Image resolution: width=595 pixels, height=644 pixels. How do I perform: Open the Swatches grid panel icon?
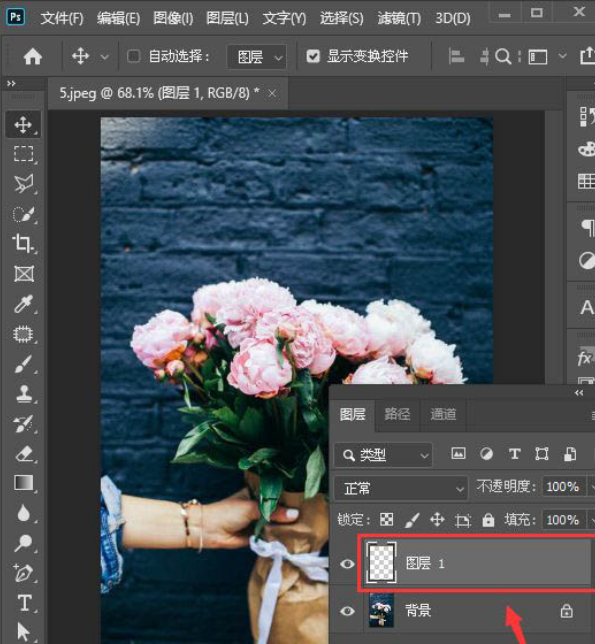[586, 181]
